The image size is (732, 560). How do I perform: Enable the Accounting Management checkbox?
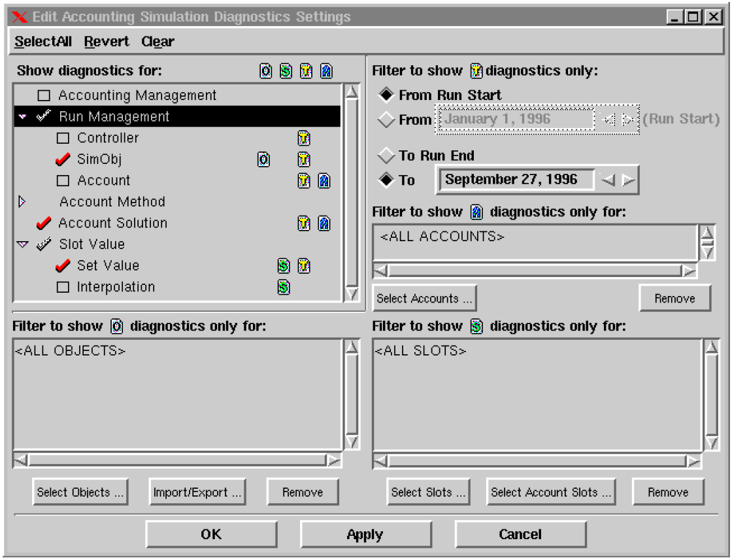(x=44, y=95)
